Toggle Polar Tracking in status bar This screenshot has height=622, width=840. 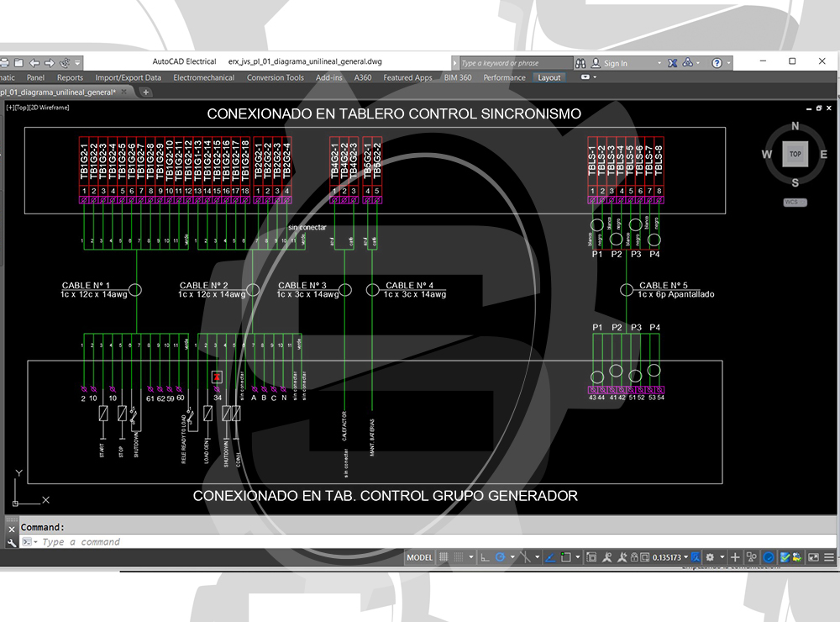(x=501, y=557)
